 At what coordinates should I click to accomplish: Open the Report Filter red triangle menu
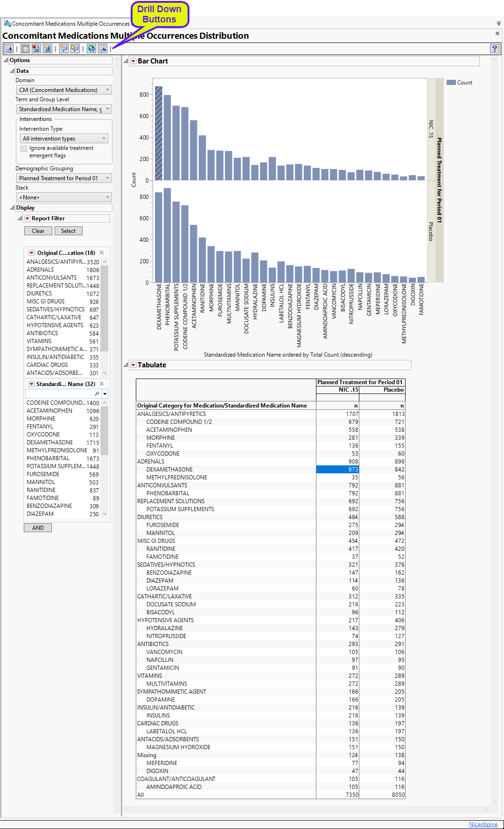[x=28, y=218]
